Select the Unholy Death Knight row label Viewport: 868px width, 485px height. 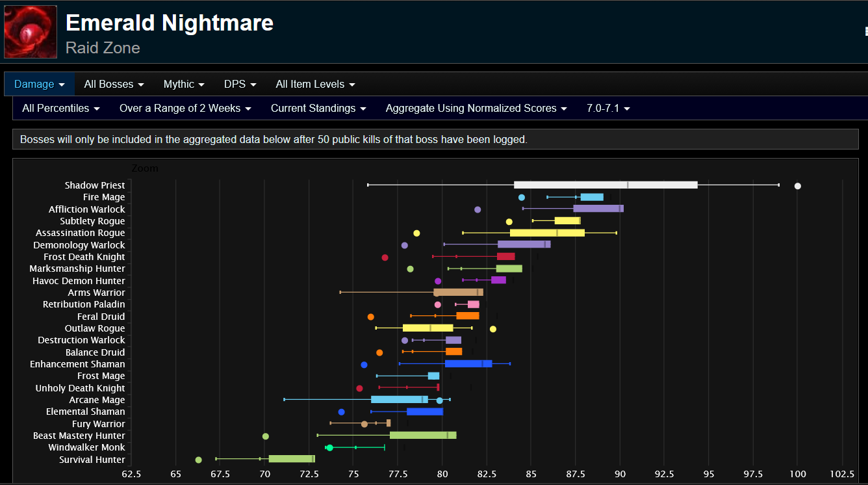[81, 388]
